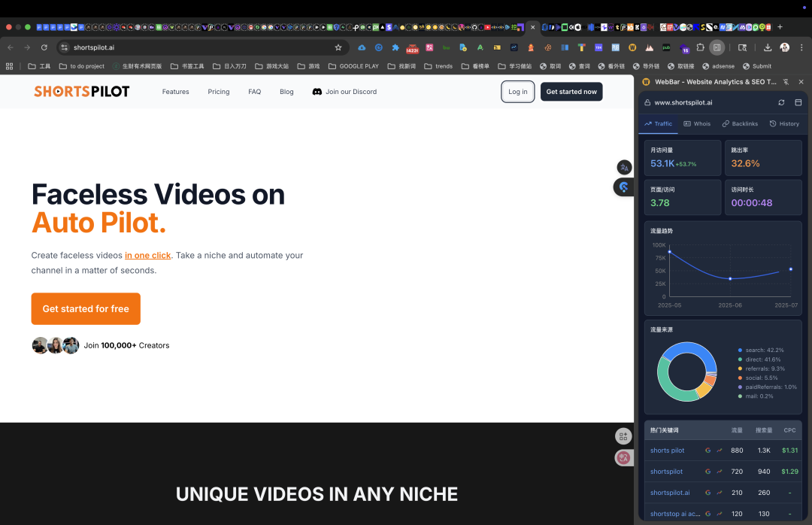Screen dimensions: 812x525
Task: Click the tab search icon
Action: click(742, 47)
